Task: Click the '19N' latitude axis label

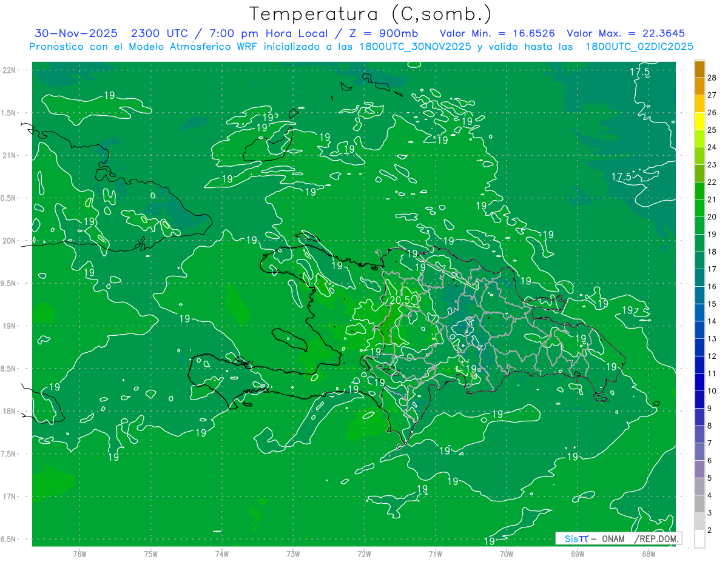Action: [9, 326]
